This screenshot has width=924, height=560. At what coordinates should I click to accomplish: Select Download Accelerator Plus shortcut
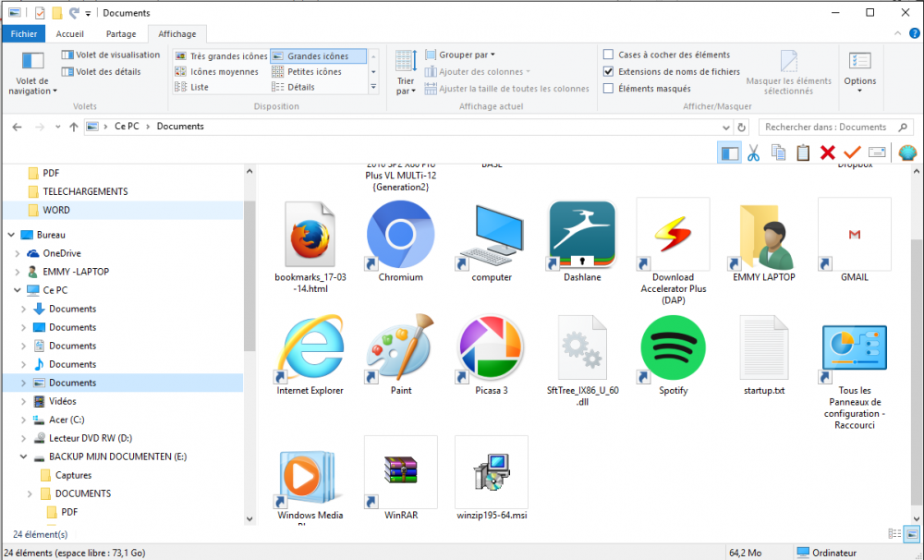673,235
